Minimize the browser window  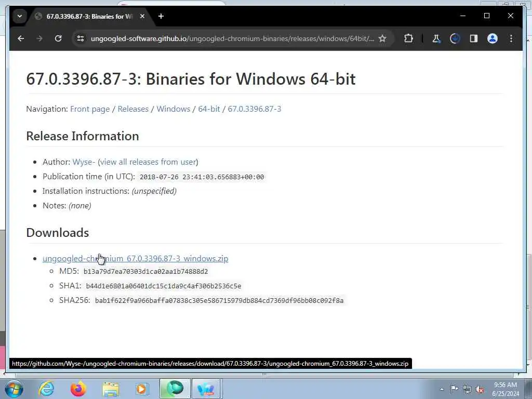[x=463, y=16]
